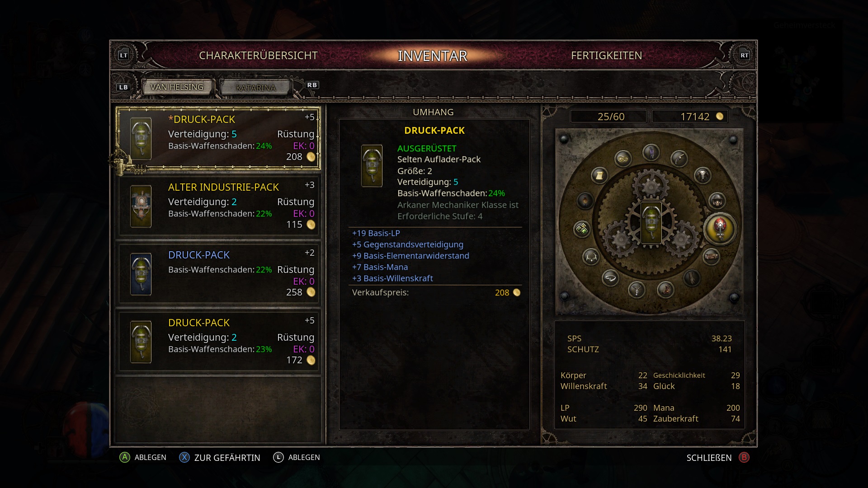Select the scroll item slot

[x=599, y=175]
